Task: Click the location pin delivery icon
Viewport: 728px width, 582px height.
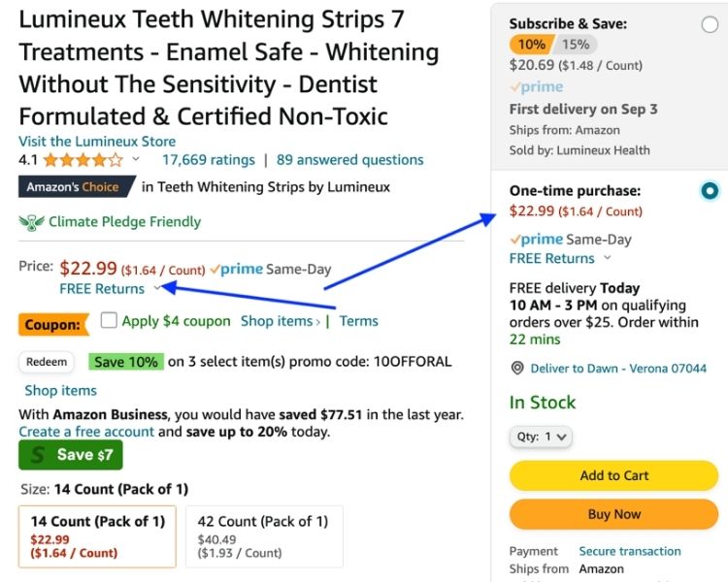Action: pos(517,369)
